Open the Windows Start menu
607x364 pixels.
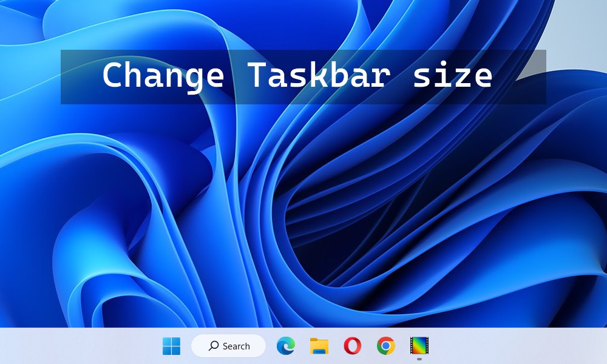pos(171,346)
